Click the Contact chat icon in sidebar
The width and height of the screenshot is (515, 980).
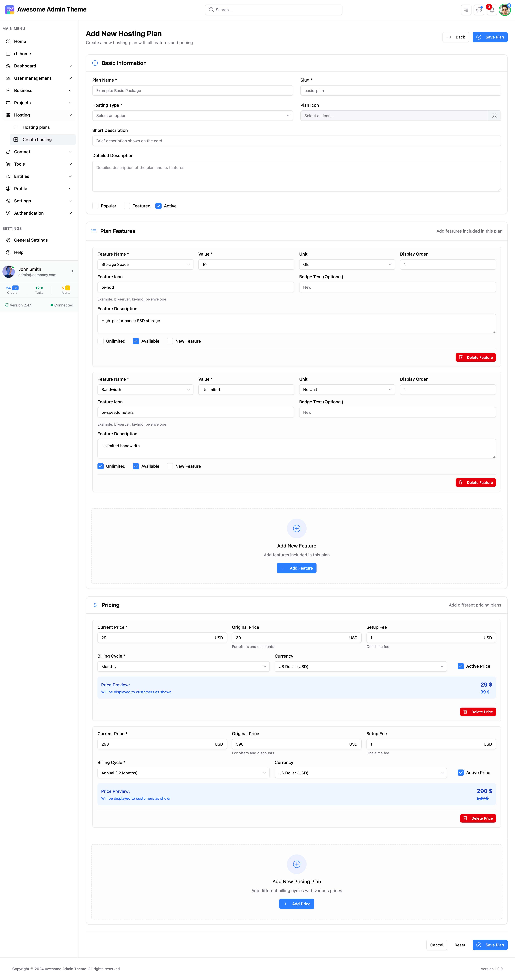pyautogui.click(x=8, y=152)
